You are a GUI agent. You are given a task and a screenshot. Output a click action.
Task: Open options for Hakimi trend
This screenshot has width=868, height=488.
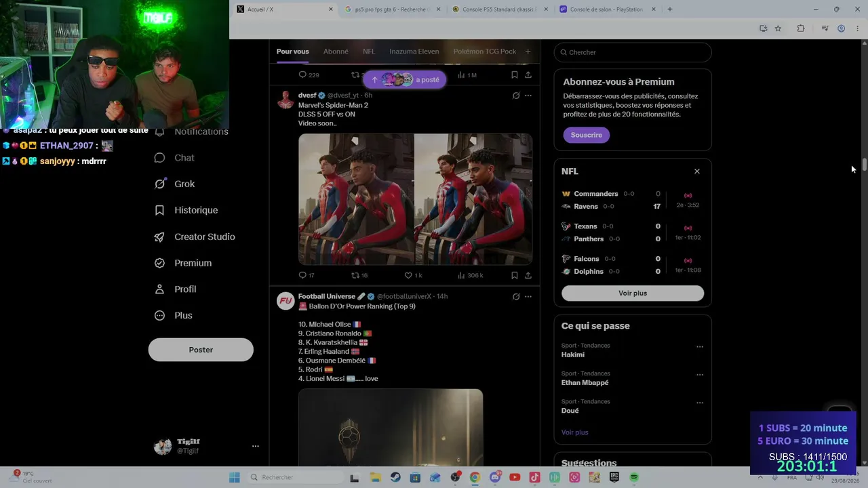[x=700, y=347]
